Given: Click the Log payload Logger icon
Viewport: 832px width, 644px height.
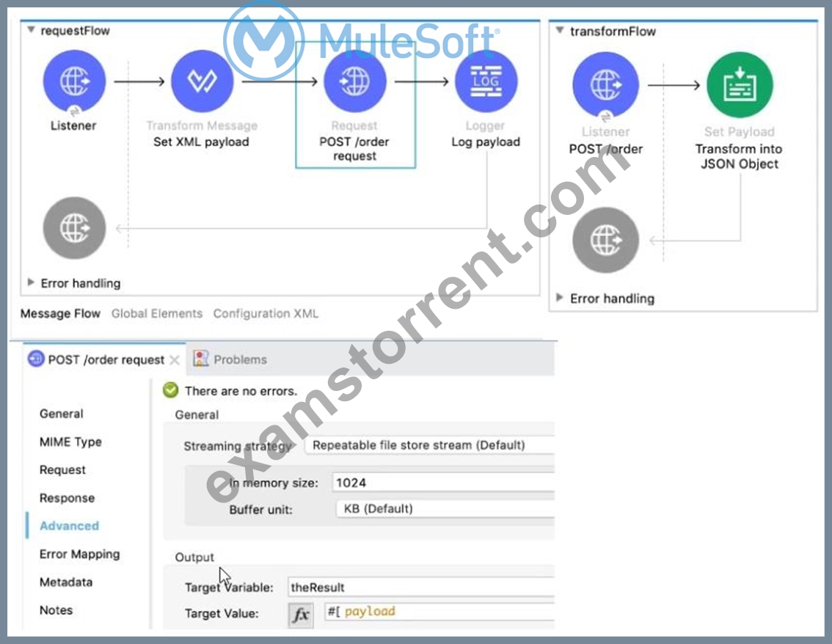Looking at the screenshot, I should tap(486, 81).
